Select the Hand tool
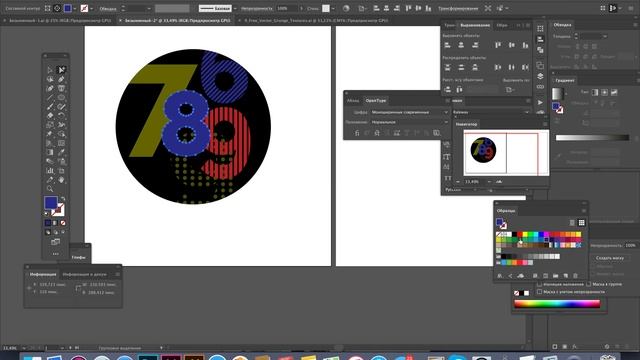 point(61,180)
